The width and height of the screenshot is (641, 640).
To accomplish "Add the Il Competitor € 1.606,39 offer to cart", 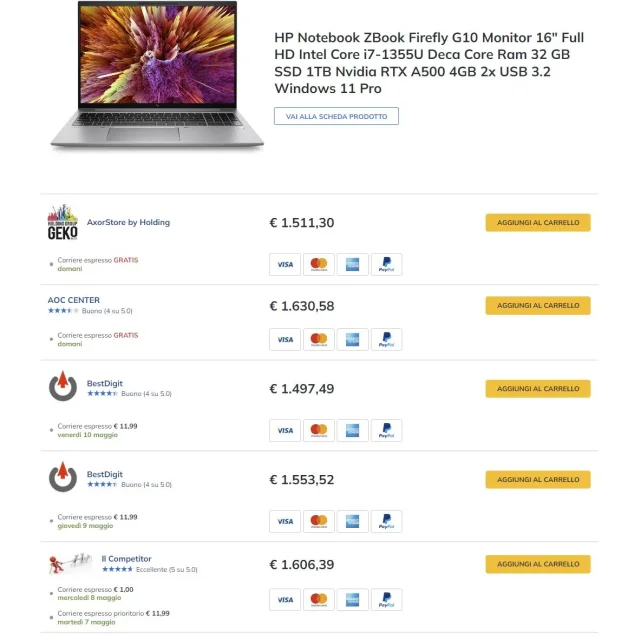I will (538, 564).
